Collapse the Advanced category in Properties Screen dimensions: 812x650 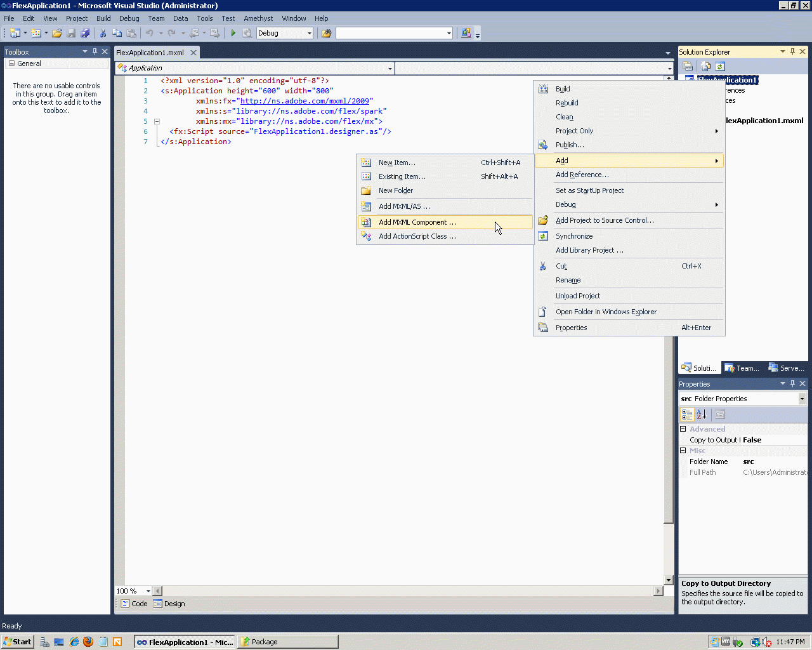(x=683, y=429)
